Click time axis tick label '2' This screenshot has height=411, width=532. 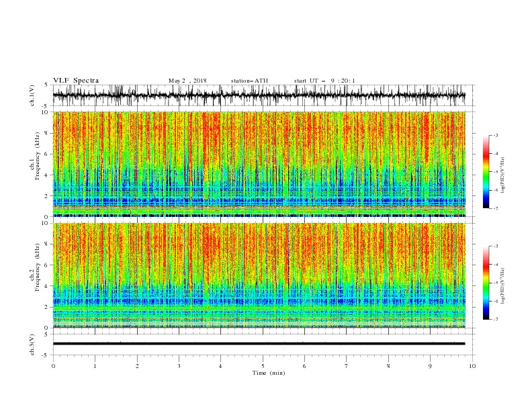coord(137,366)
